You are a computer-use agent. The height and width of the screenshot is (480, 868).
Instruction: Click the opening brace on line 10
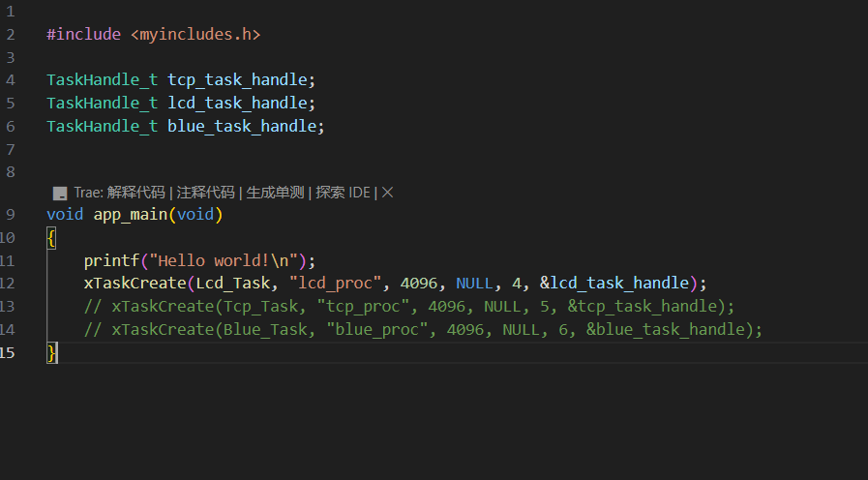point(51,239)
